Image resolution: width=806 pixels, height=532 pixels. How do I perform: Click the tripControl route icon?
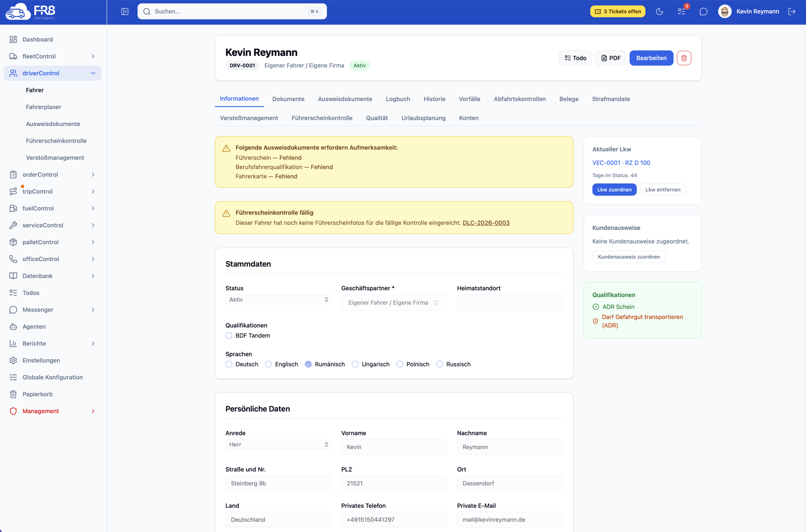coord(13,191)
